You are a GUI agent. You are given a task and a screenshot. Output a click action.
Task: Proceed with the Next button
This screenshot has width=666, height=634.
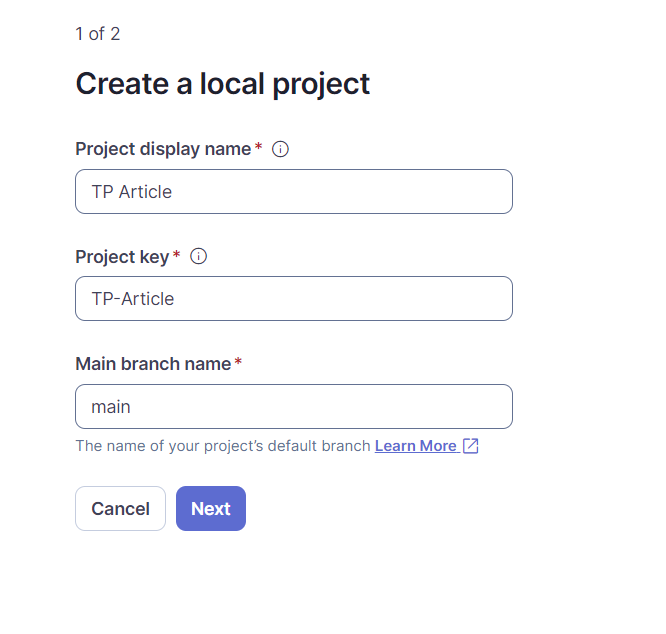click(x=211, y=509)
